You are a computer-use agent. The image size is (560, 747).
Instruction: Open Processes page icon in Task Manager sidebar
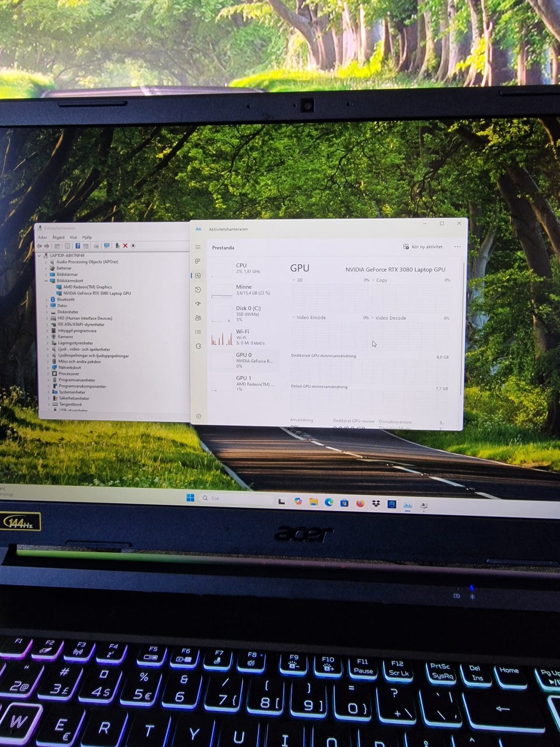coord(198,261)
